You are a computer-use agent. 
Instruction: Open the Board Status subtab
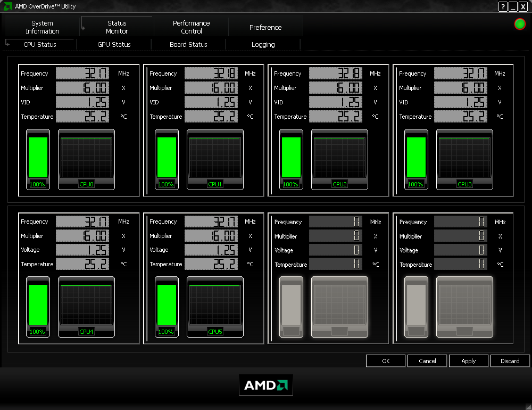[x=189, y=45]
